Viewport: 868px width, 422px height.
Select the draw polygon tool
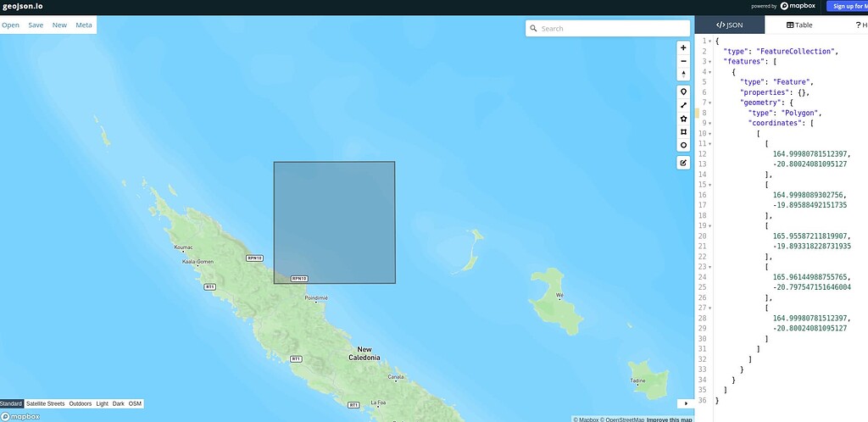(683, 119)
